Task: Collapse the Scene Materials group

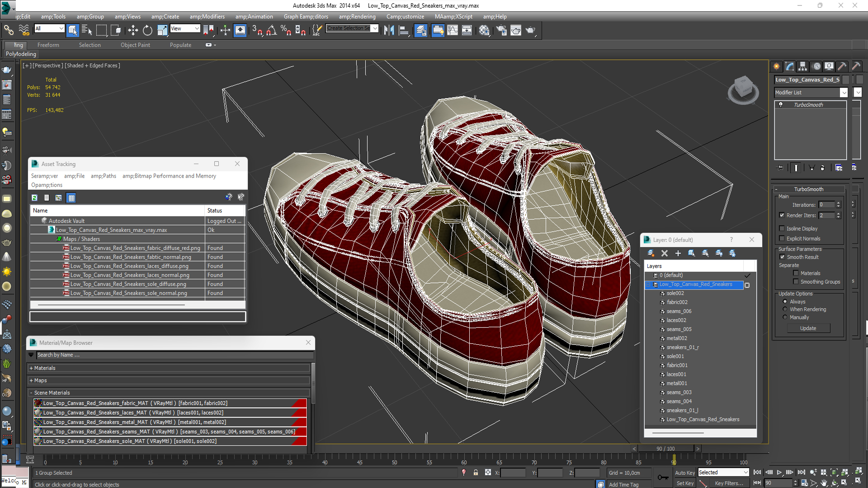Action: pos(31,393)
